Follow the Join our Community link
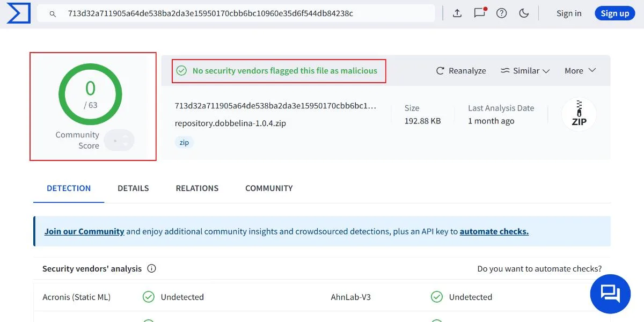Screen dimensions: 644x322 pos(84,231)
